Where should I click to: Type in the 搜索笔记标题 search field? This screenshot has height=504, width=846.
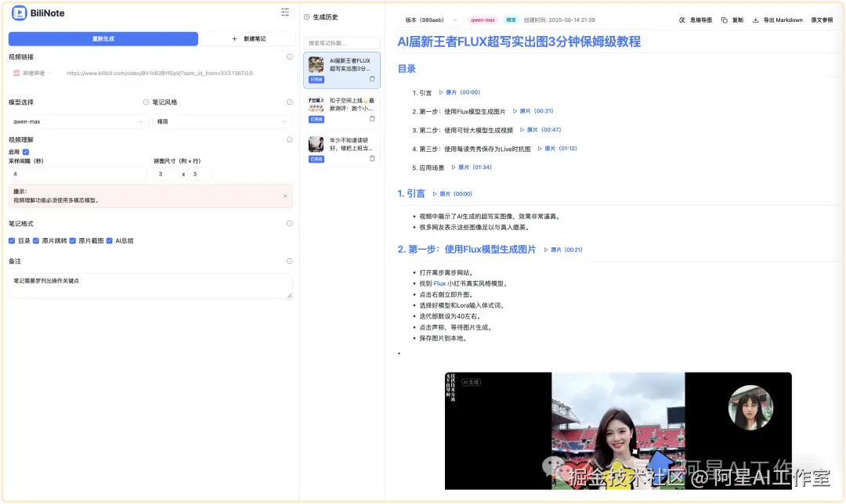(341, 43)
